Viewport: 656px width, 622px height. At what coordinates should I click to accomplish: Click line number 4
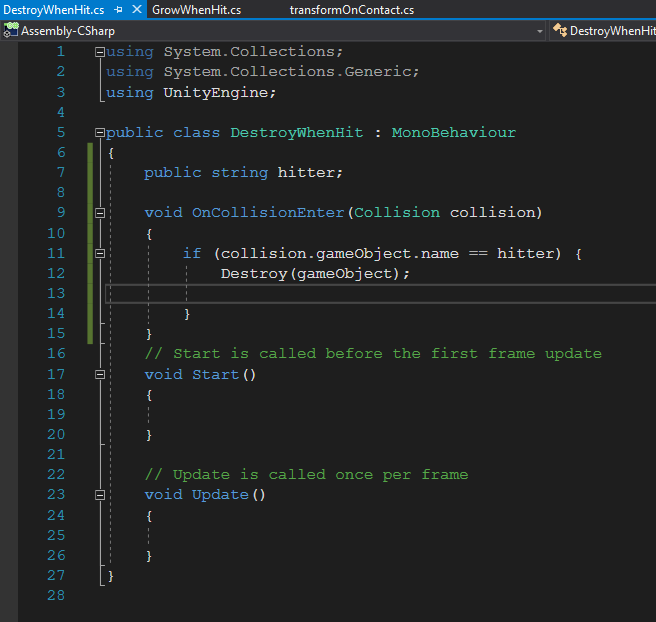(x=61, y=113)
